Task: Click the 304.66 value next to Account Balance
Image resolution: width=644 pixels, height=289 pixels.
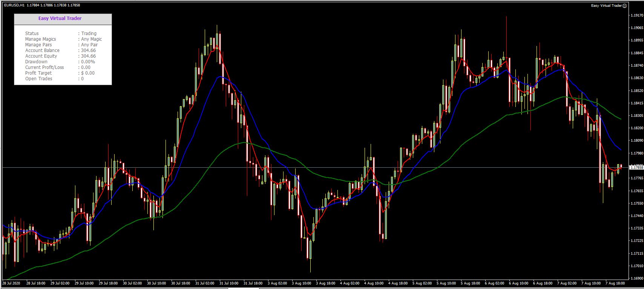Action: [89, 50]
